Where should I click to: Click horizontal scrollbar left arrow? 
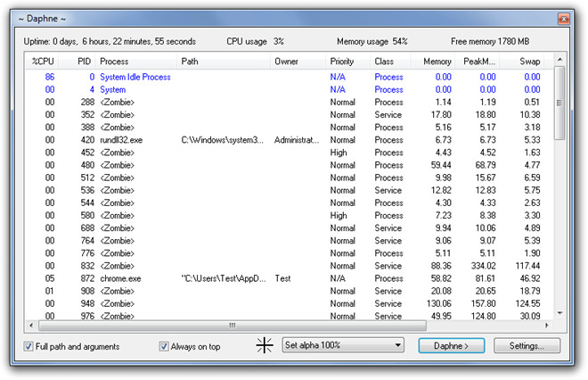31,326
